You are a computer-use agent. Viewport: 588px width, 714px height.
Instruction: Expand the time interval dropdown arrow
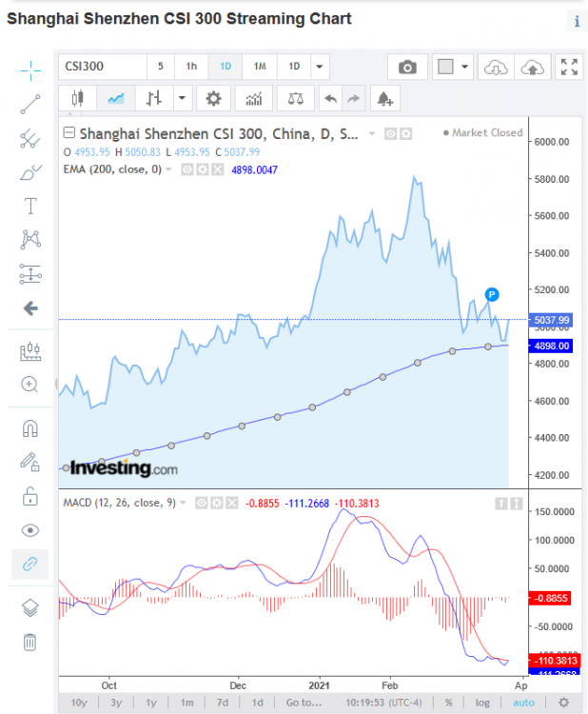point(319,67)
